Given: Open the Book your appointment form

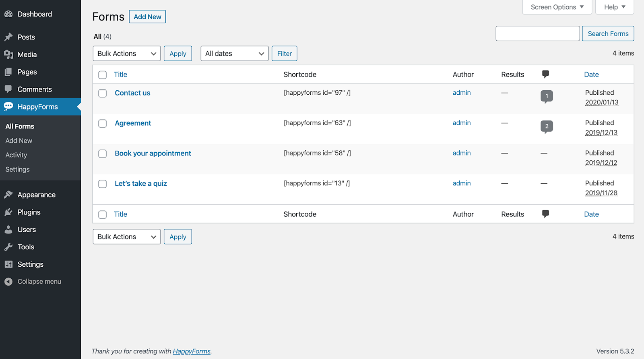Looking at the screenshot, I should pyautogui.click(x=153, y=154).
